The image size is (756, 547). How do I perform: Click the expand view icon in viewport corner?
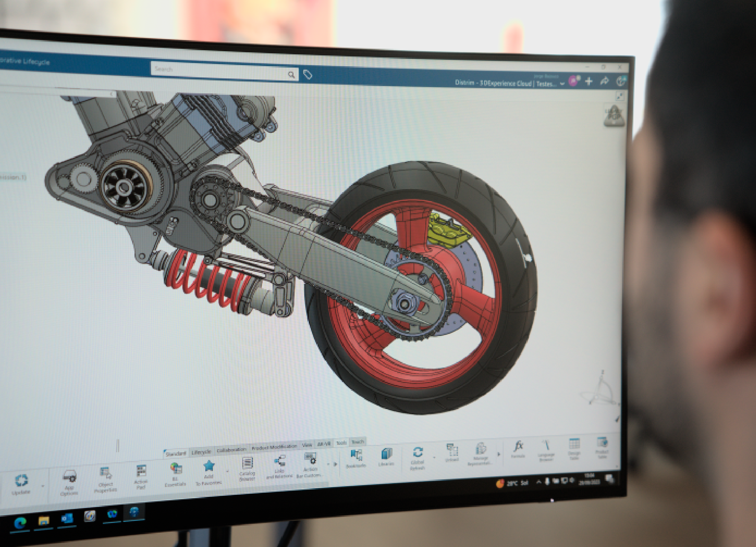tap(620, 96)
